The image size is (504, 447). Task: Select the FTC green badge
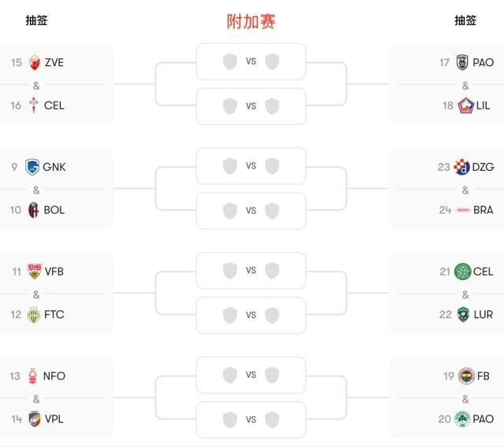tap(34, 315)
